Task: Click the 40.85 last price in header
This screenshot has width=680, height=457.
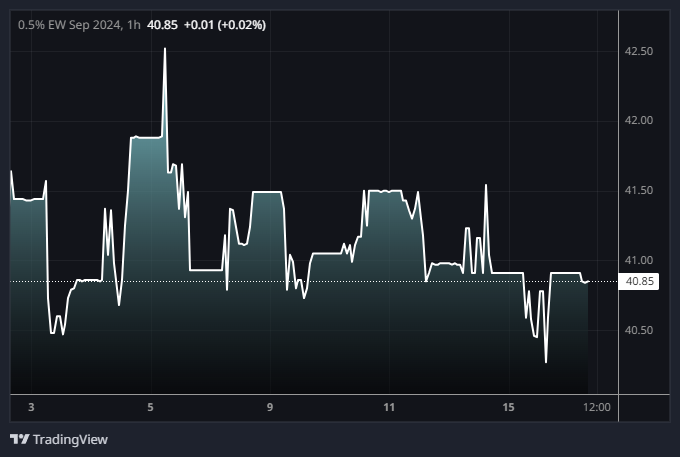Action: (162, 25)
